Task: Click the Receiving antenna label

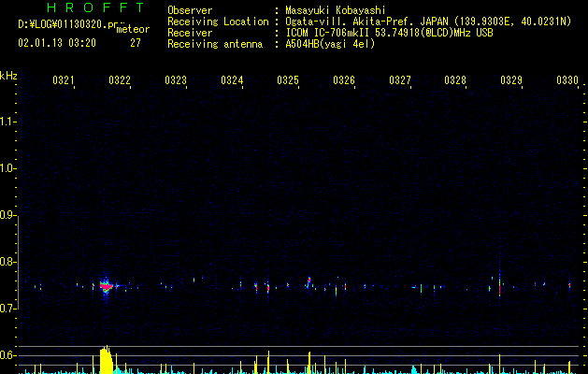Action: pos(215,44)
